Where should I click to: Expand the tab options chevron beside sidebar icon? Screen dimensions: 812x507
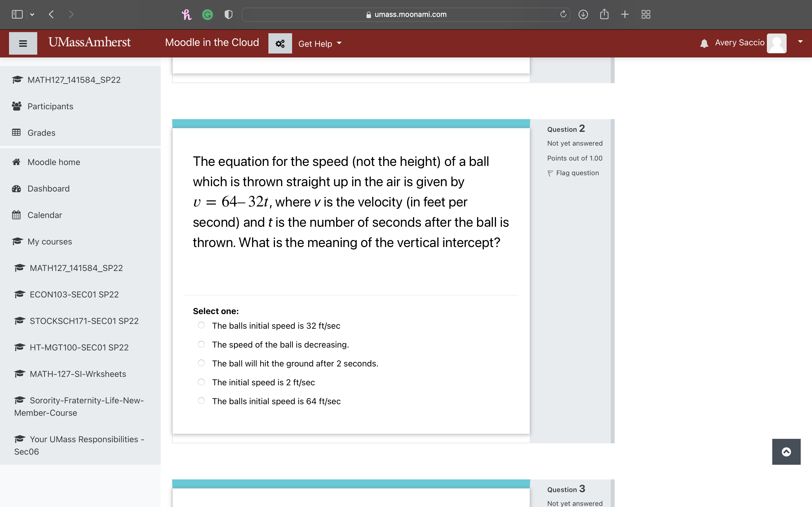click(32, 14)
